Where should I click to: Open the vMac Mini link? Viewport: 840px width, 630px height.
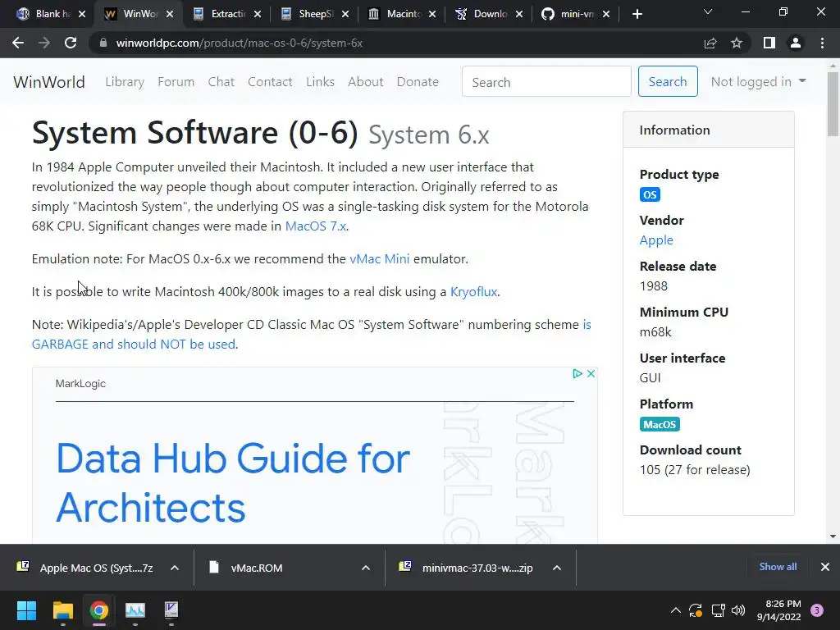pos(379,258)
